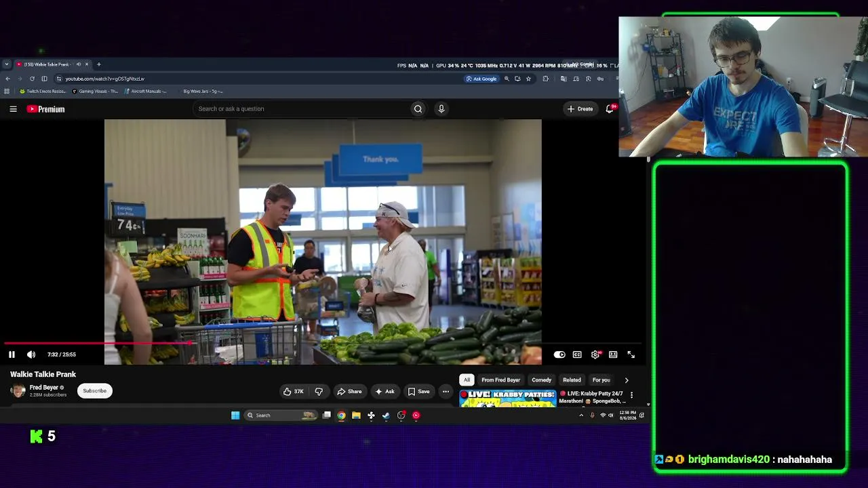Enter full screen mode
Image resolution: width=868 pixels, height=488 pixels.
631,354
